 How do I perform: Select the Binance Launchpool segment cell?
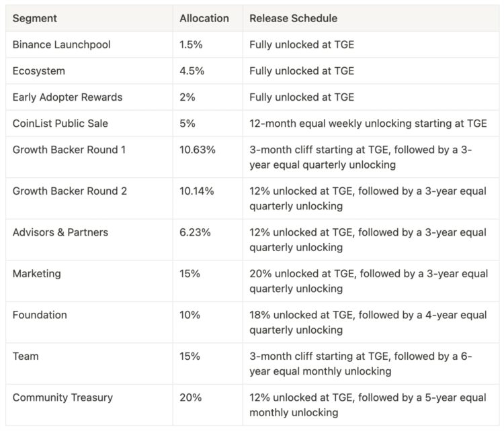62,44
